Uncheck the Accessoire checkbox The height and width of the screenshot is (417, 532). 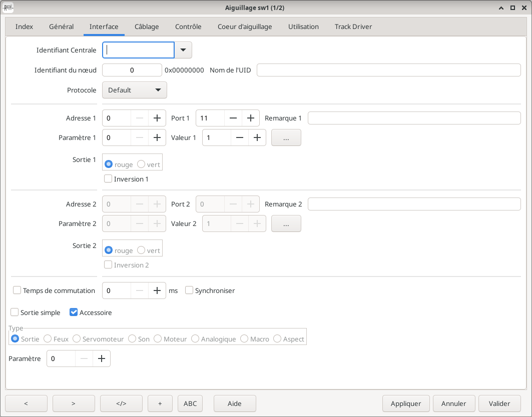coord(74,312)
